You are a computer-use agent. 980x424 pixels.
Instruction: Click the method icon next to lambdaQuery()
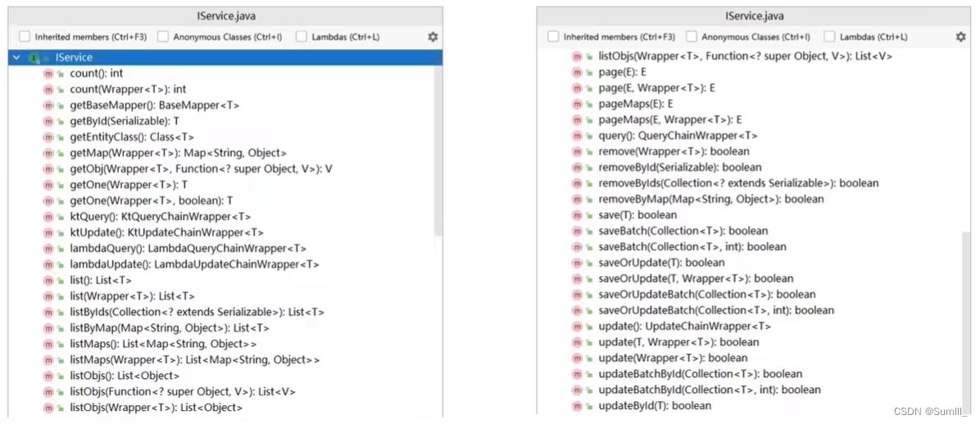48,249
